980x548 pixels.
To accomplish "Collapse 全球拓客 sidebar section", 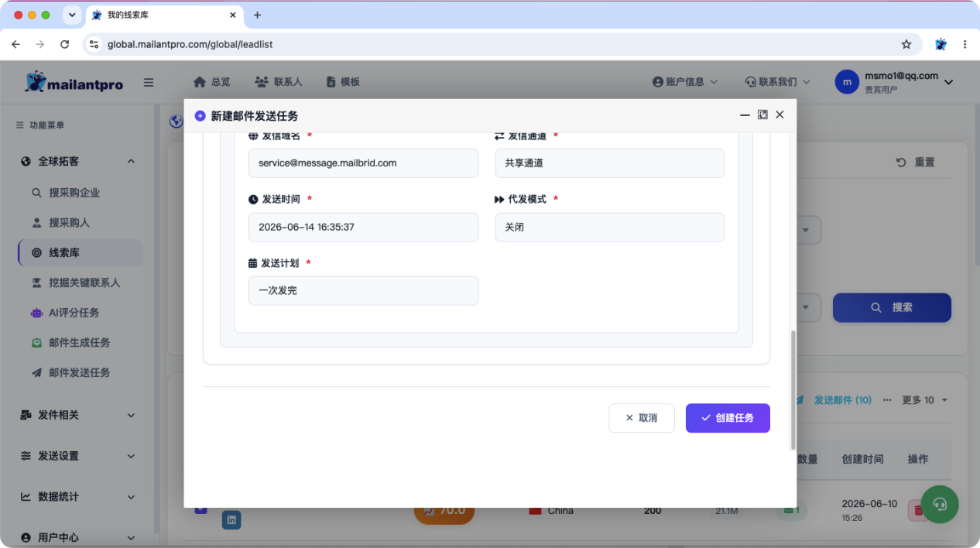I will 77,161.
